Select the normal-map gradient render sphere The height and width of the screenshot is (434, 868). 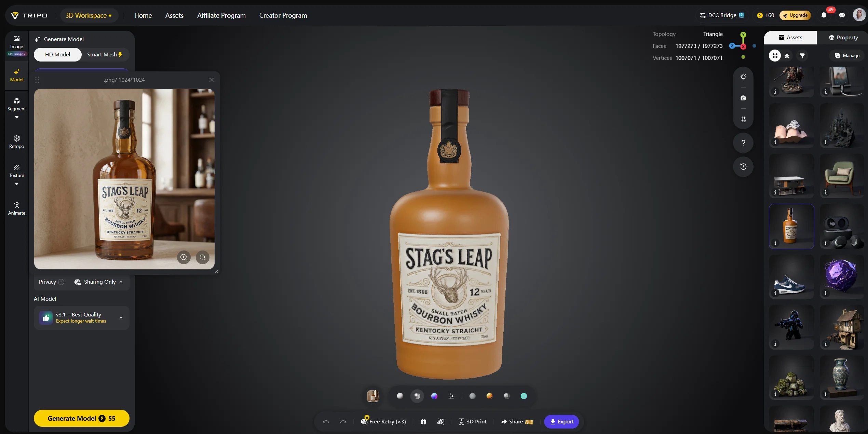(x=434, y=396)
